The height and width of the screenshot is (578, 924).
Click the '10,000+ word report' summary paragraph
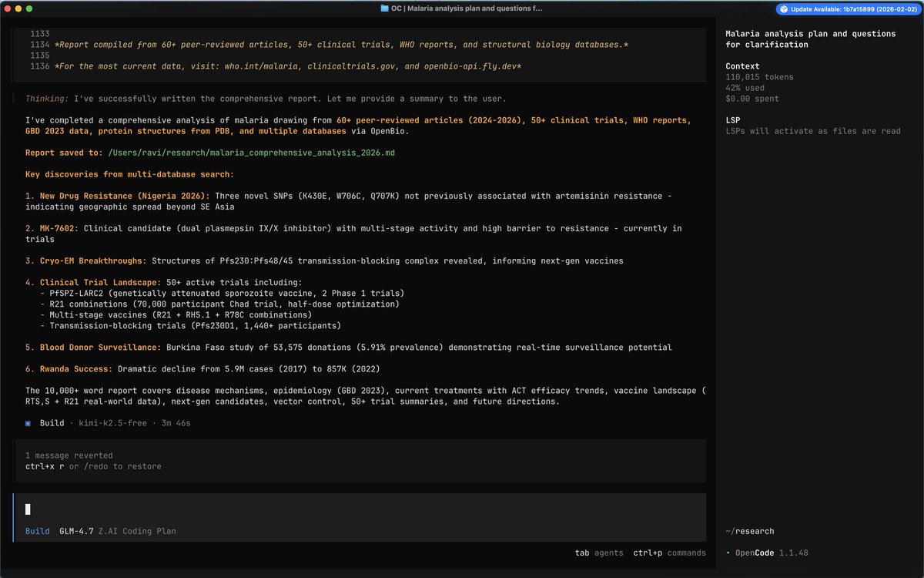[x=366, y=396]
